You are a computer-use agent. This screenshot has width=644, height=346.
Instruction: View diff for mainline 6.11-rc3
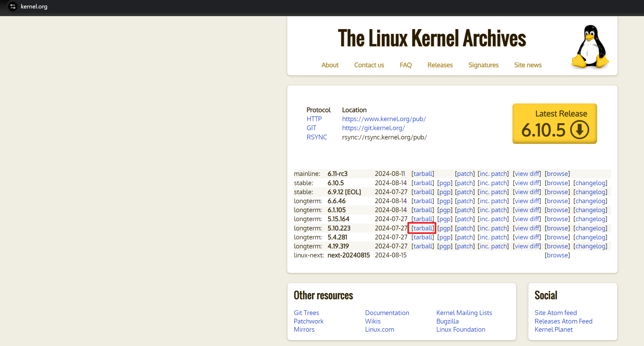[x=527, y=174]
